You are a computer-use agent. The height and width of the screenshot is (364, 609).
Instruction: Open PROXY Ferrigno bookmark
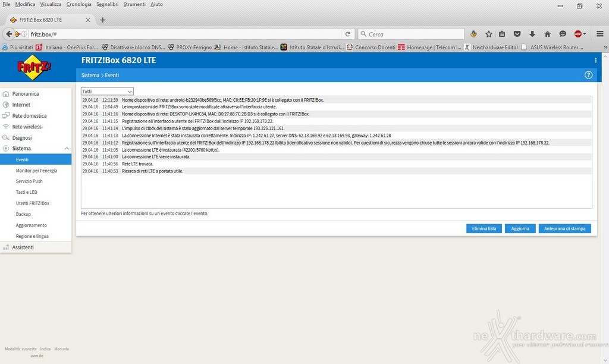pyautogui.click(x=190, y=47)
